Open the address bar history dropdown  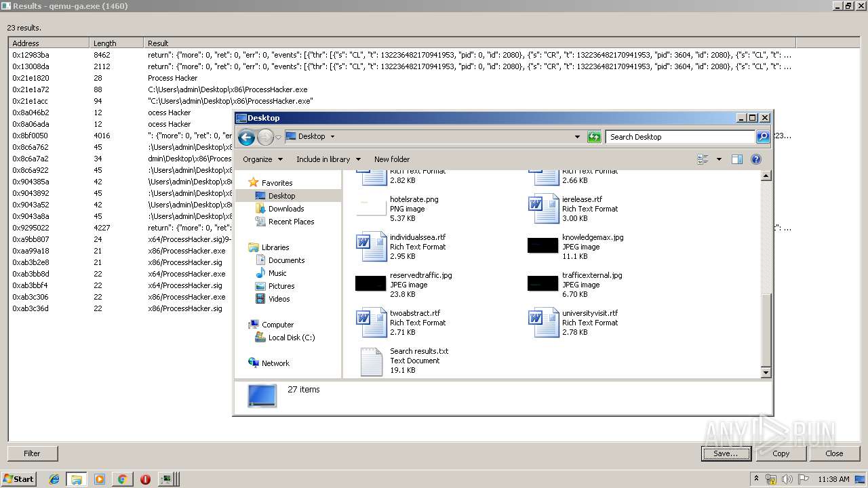coord(577,137)
